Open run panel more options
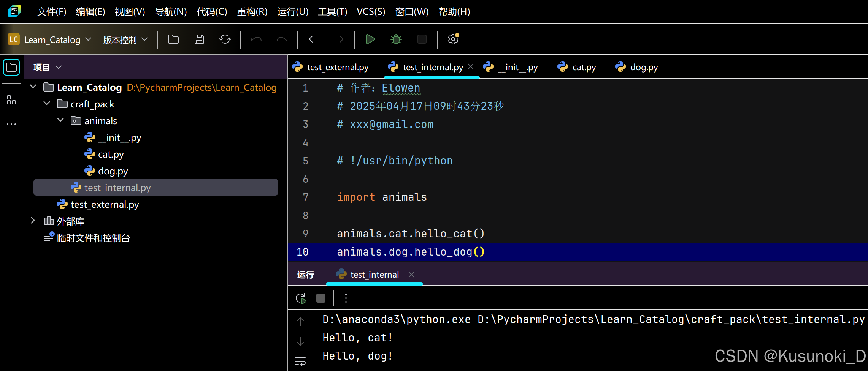Viewport: 868px width, 371px height. pyautogui.click(x=346, y=298)
